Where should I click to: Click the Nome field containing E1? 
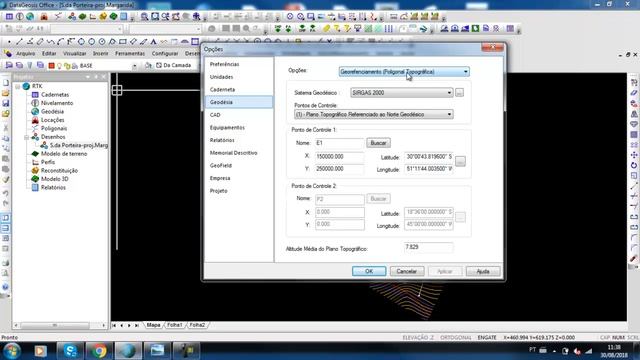[339, 143]
